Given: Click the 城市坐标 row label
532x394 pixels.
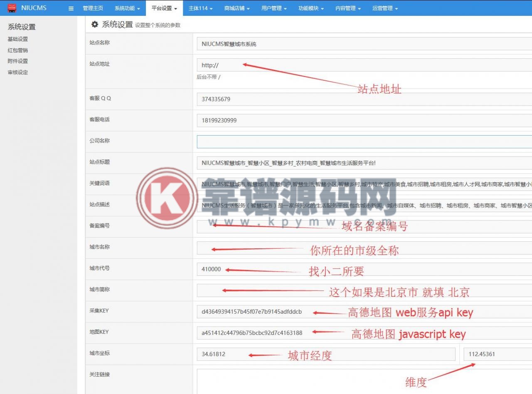Looking at the screenshot, I should pyautogui.click(x=100, y=353).
